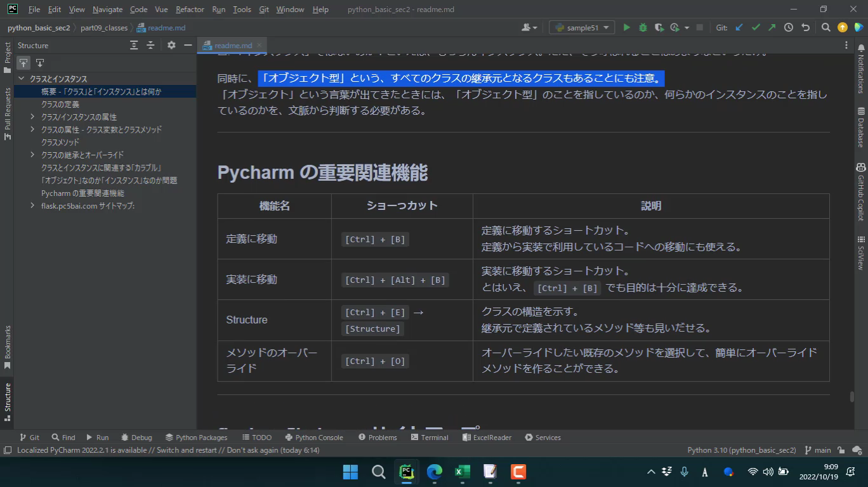Toggle Autoscroll from Source in Structure panel
868x487 pixels.
coord(39,62)
